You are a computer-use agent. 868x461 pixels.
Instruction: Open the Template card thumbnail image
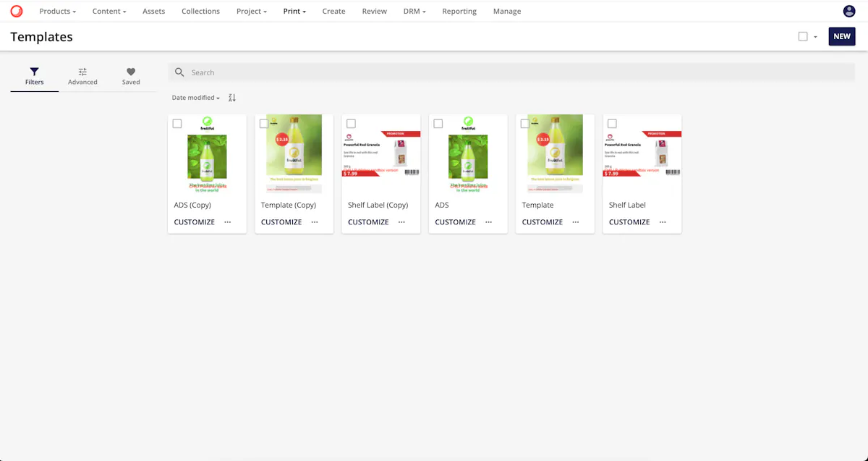(556, 154)
